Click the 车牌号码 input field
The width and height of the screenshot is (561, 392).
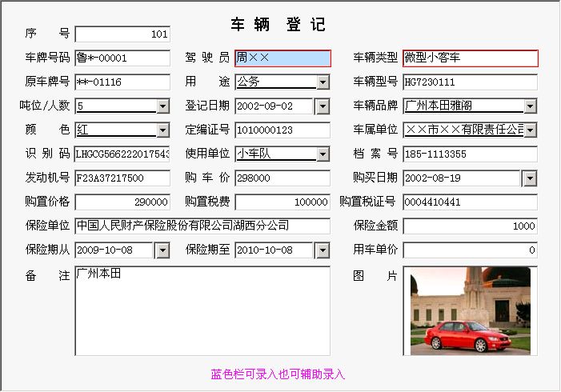tap(122, 58)
